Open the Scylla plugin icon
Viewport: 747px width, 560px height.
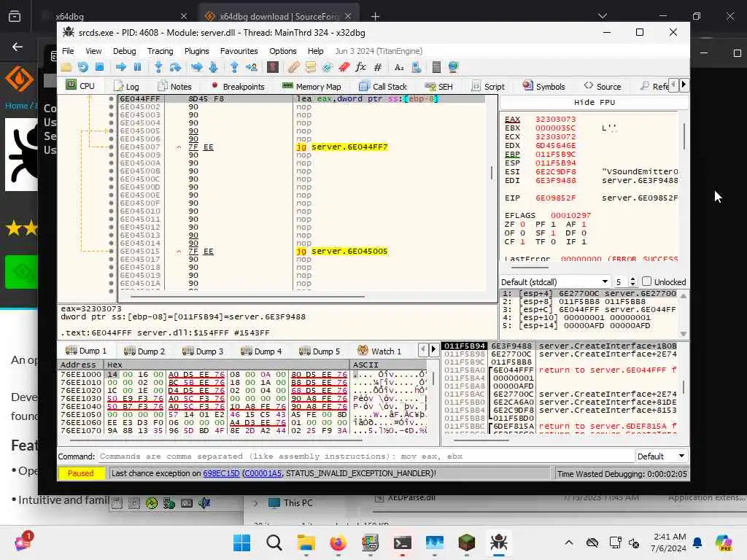273,68
